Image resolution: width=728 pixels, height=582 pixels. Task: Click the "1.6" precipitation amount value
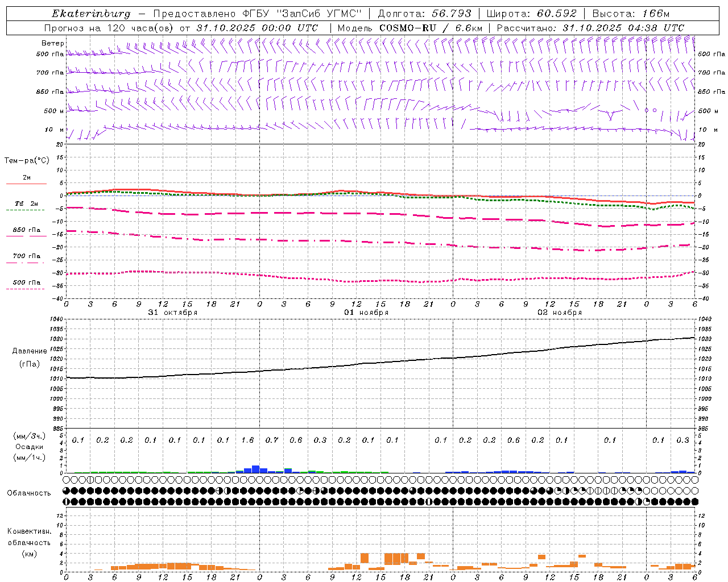pyautogui.click(x=247, y=440)
